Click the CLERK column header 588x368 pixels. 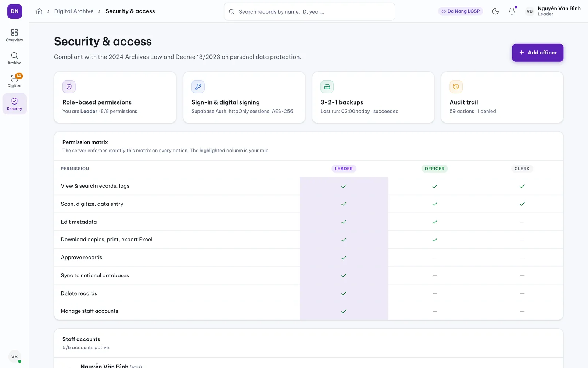522,169
